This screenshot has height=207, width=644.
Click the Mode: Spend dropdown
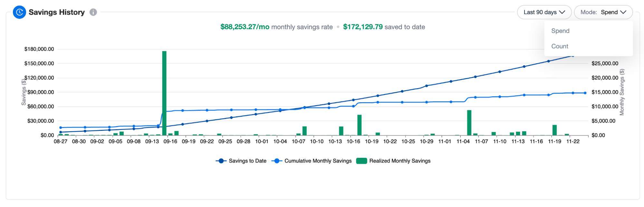click(603, 12)
